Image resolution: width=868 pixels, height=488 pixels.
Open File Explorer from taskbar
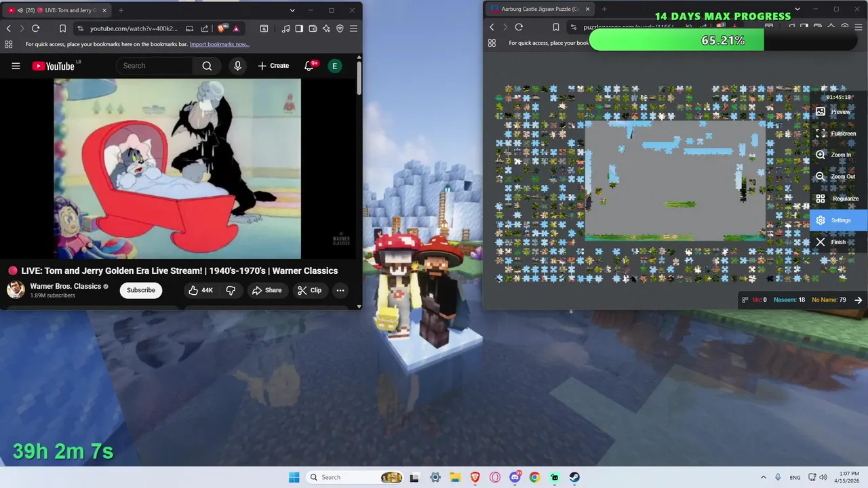[455, 477]
